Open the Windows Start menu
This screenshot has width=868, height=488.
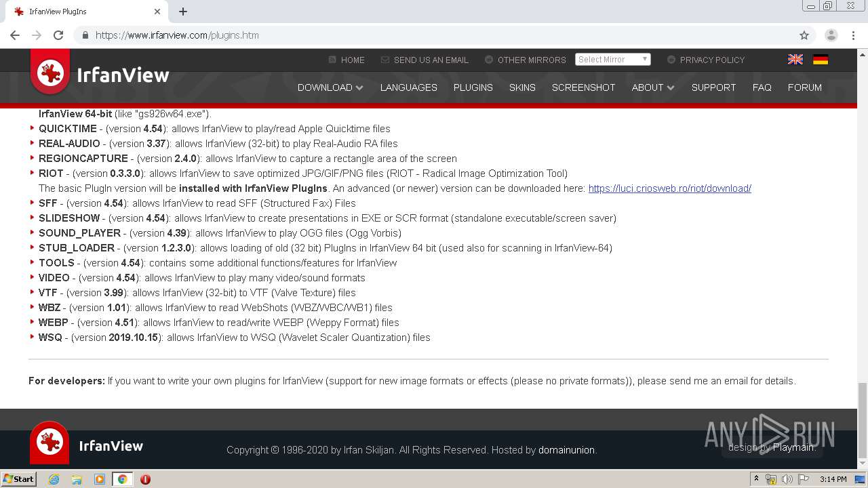pos(18,479)
